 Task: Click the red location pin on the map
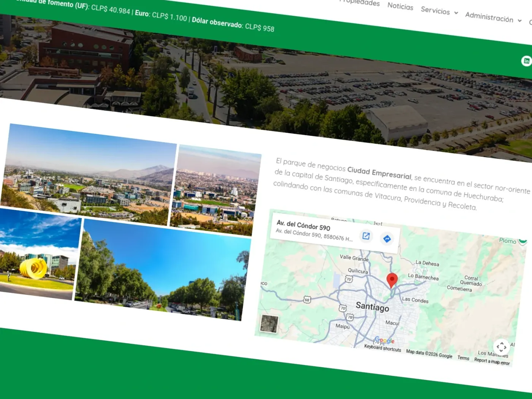click(392, 280)
